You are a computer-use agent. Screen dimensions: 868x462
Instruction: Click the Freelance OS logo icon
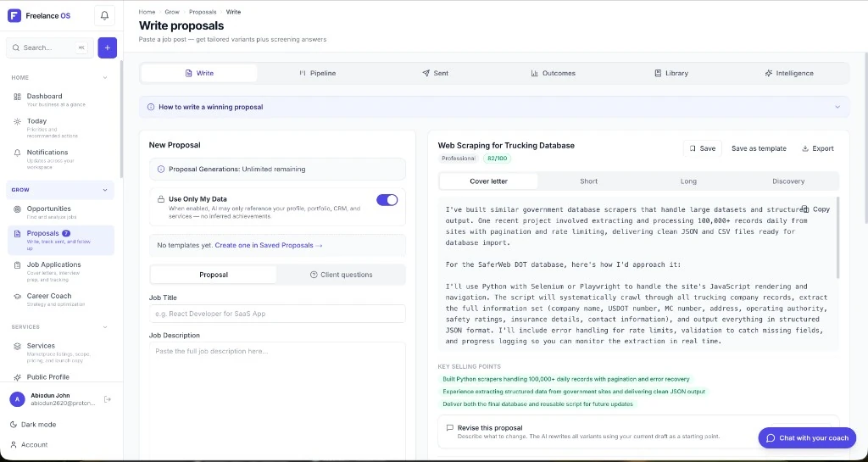[x=14, y=15]
